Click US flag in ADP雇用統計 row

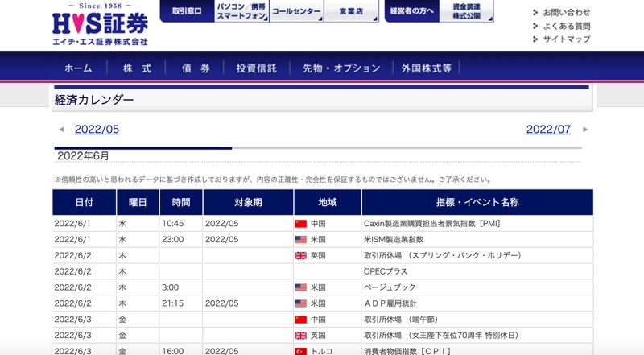300,303
